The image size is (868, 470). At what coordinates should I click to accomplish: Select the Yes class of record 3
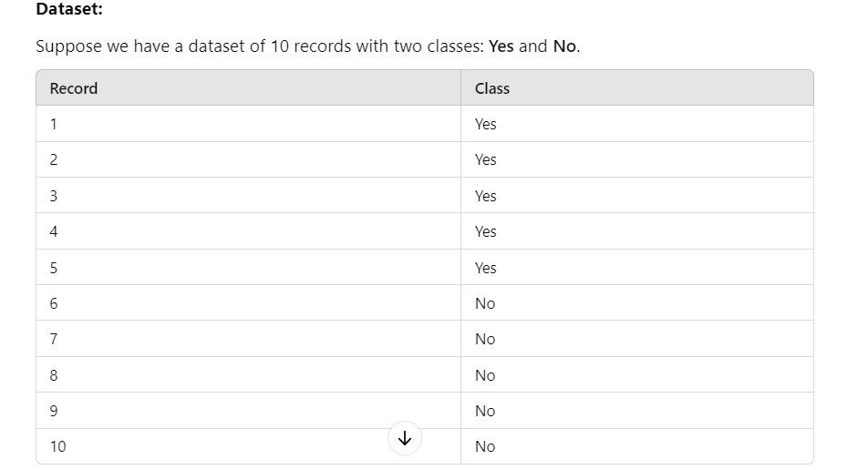[485, 196]
